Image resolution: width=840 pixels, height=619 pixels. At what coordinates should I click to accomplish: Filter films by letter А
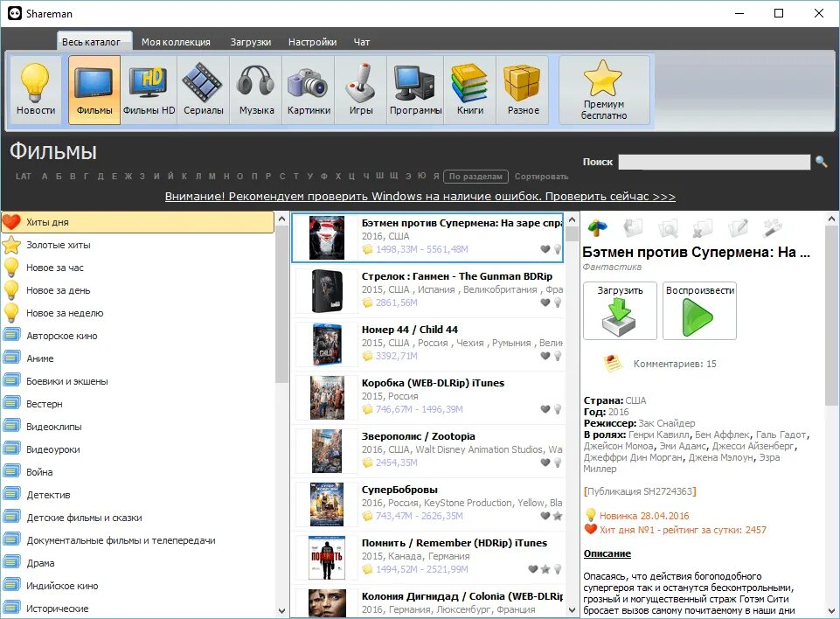tap(45, 177)
